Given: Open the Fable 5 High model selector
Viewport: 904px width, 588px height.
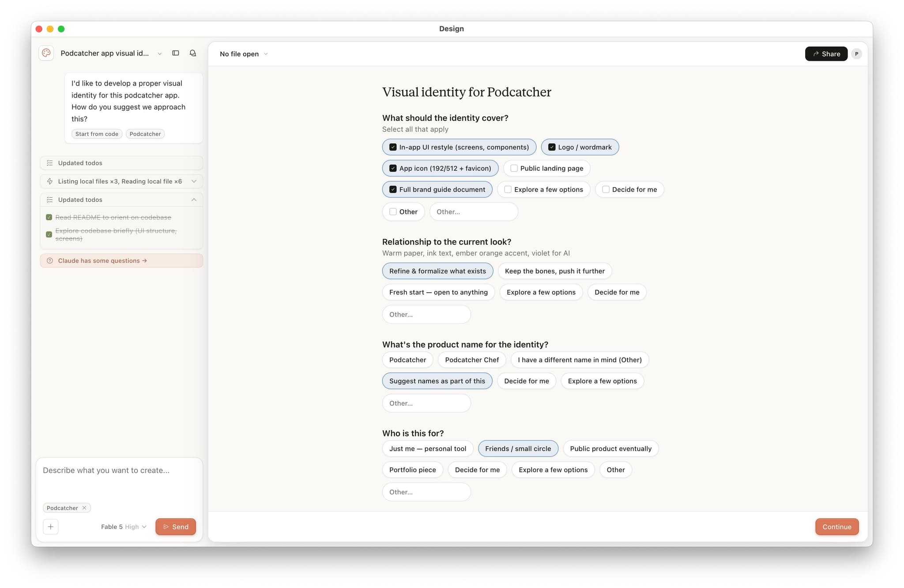Looking at the screenshot, I should pyautogui.click(x=124, y=527).
